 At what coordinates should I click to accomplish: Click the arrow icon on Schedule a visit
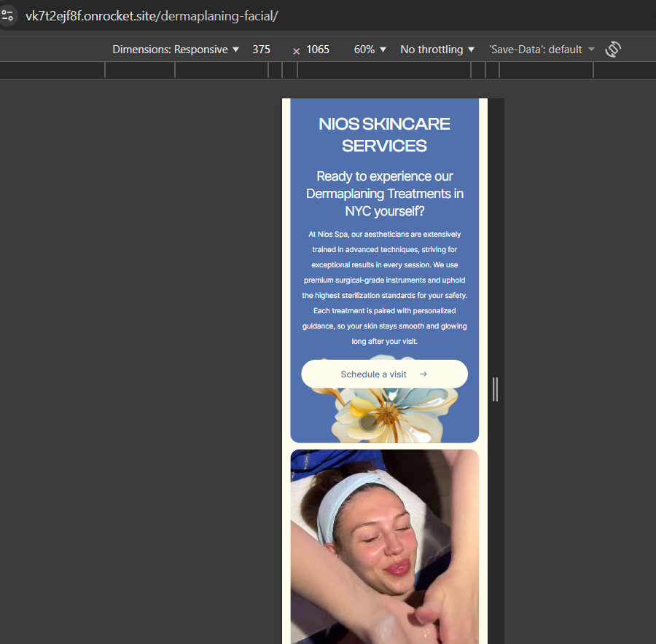(x=423, y=374)
